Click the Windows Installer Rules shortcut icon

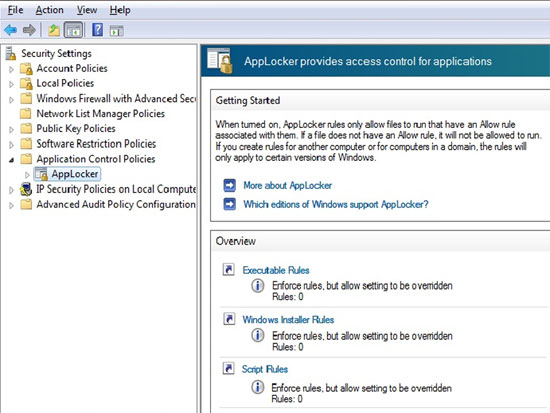coord(229,319)
